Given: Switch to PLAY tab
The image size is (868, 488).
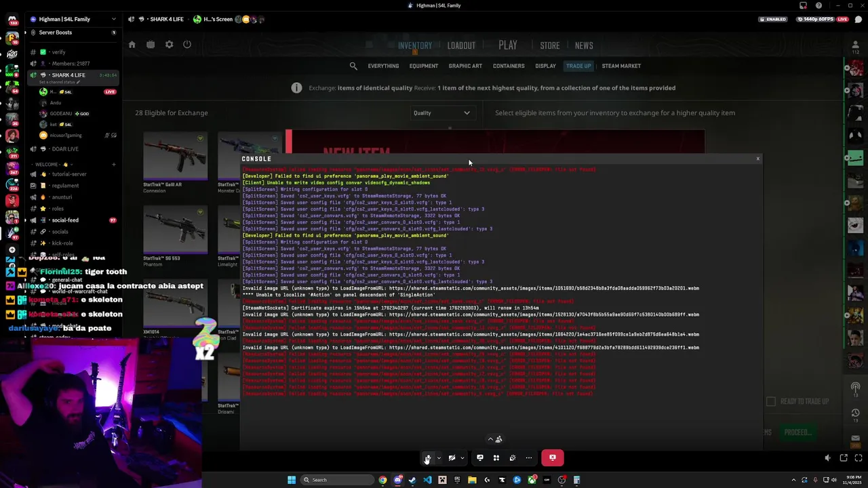Looking at the screenshot, I should coord(508,45).
